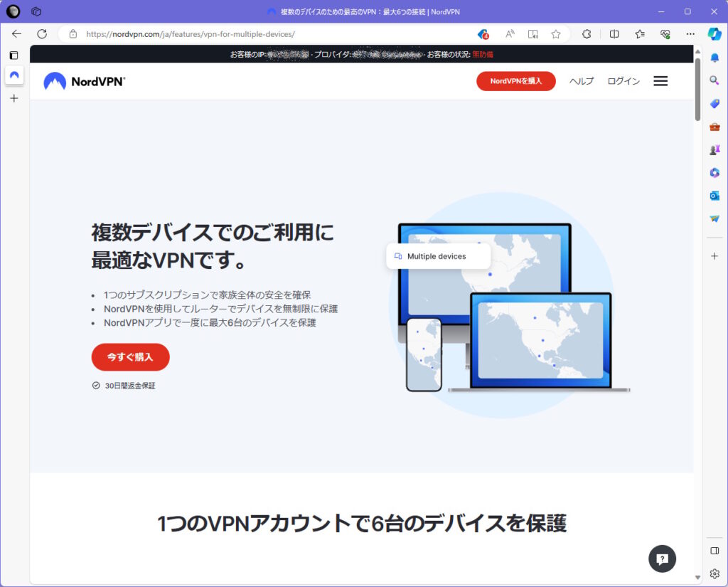
Task: Open Split screen view
Action: coord(614,34)
